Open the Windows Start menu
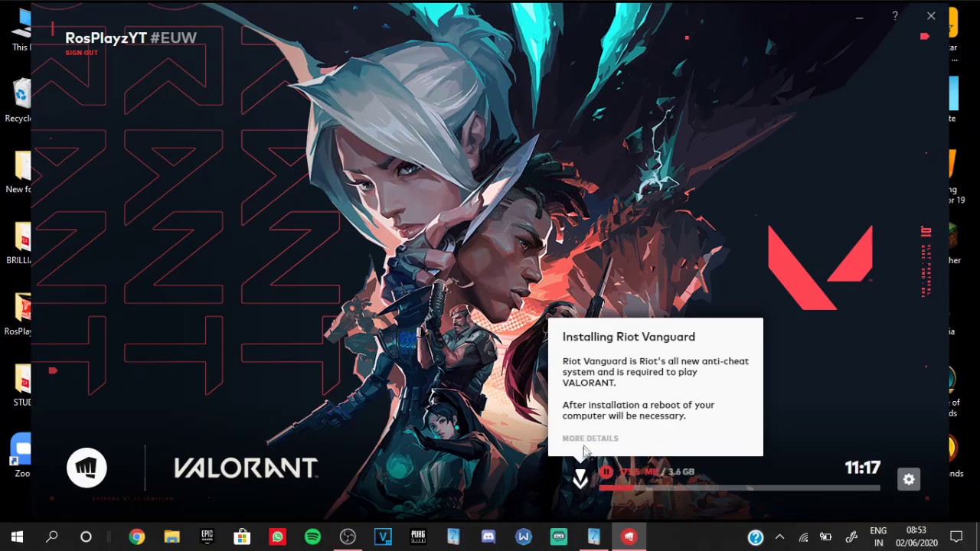The height and width of the screenshot is (551, 980). (17, 537)
